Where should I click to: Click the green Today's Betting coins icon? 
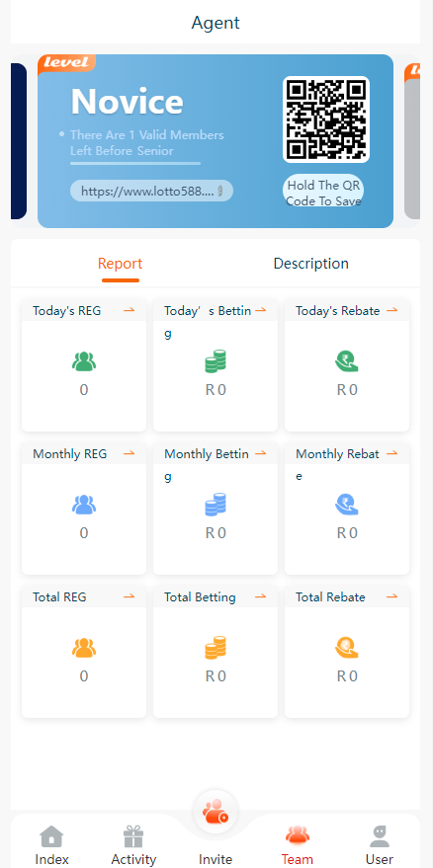click(x=216, y=361)
